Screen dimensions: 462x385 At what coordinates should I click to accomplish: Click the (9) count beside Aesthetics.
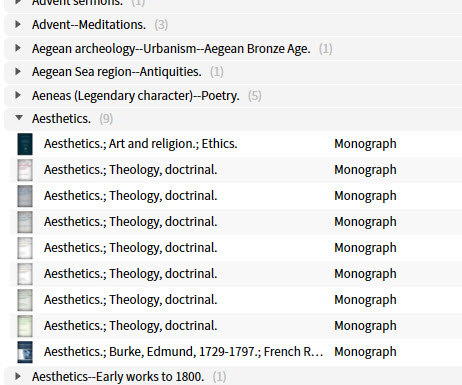pos(106,119)
